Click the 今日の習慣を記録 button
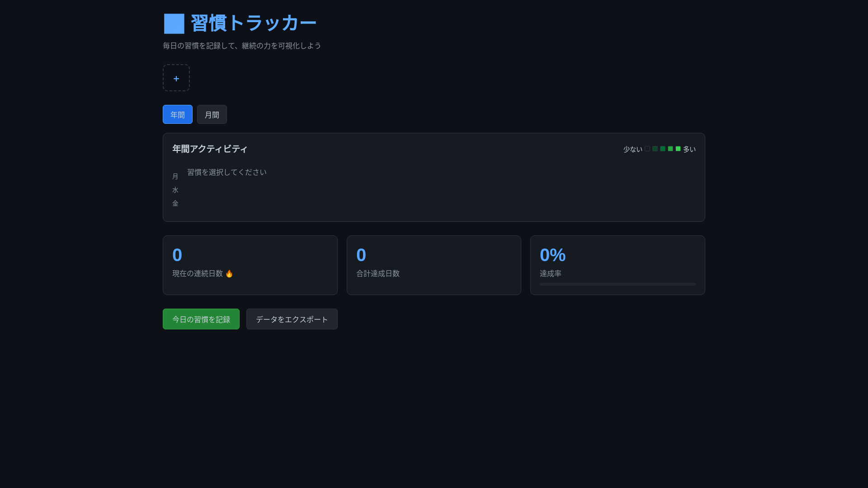Viewport: 868px width, 488px height. point(201,319)
